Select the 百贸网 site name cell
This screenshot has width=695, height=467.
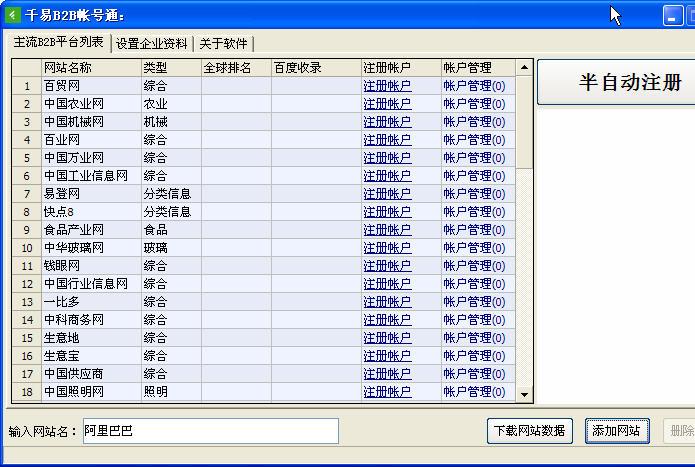pyautogui.click(x=91, y=86)
